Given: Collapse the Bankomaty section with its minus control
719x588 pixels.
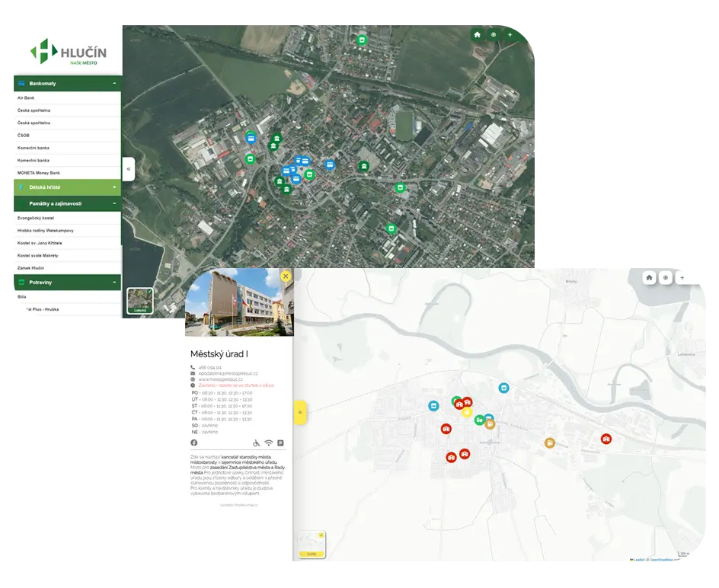Looking at the screenshot, I should (x=116, y=84).
